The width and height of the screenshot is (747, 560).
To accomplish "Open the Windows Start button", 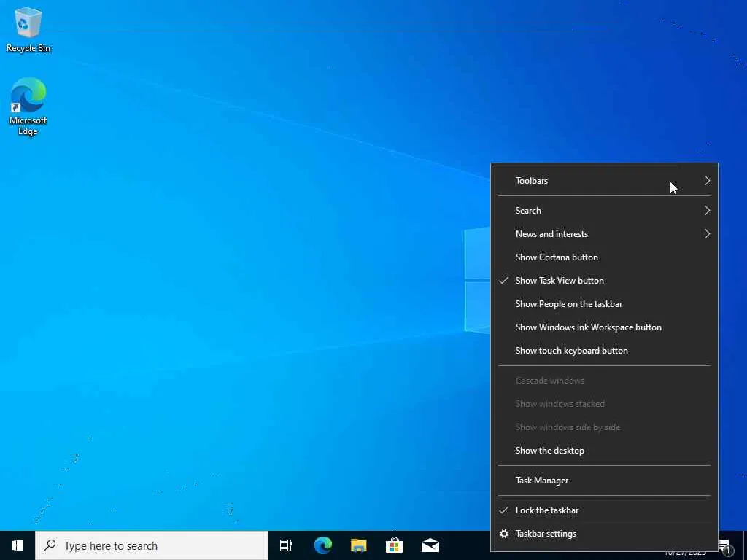I will tap(18, 545).
